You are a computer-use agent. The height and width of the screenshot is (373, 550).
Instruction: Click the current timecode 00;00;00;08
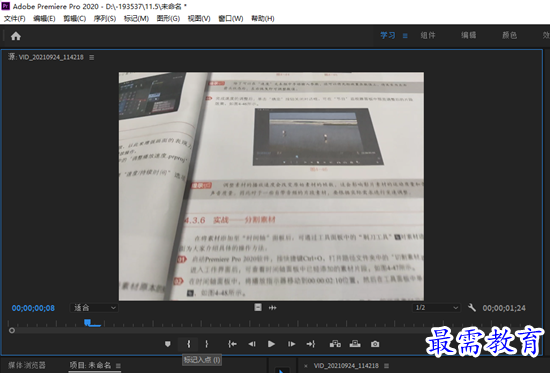click(33, 308)
